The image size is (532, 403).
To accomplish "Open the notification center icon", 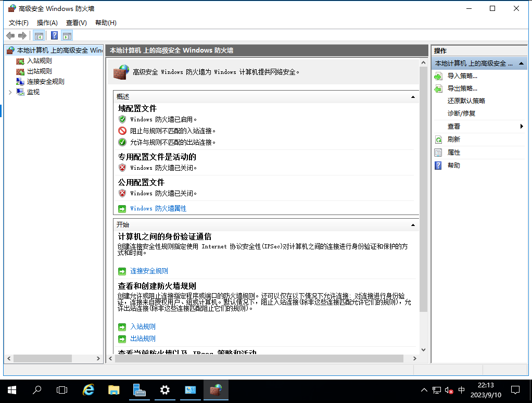I will click(515, 391).
